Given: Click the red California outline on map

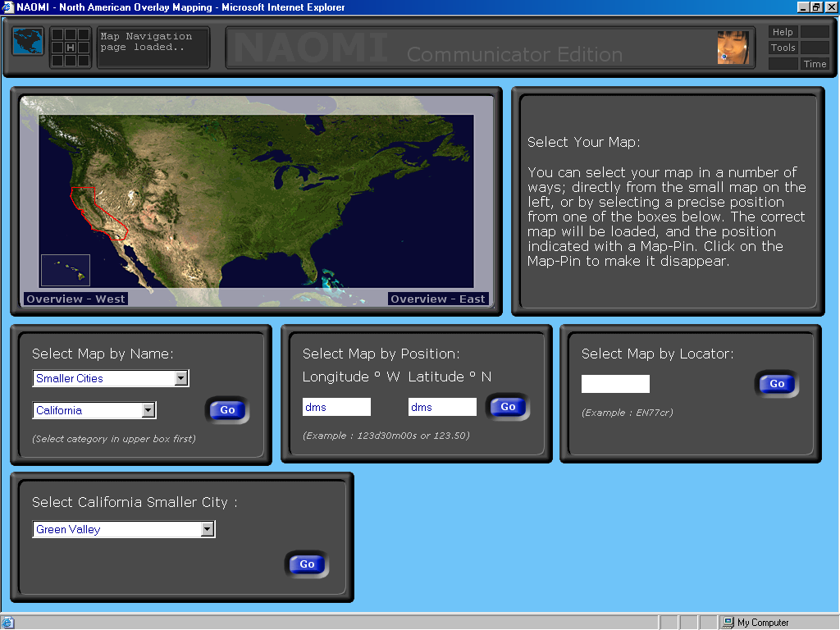Looking at the screenshot, I should (98, 212).
